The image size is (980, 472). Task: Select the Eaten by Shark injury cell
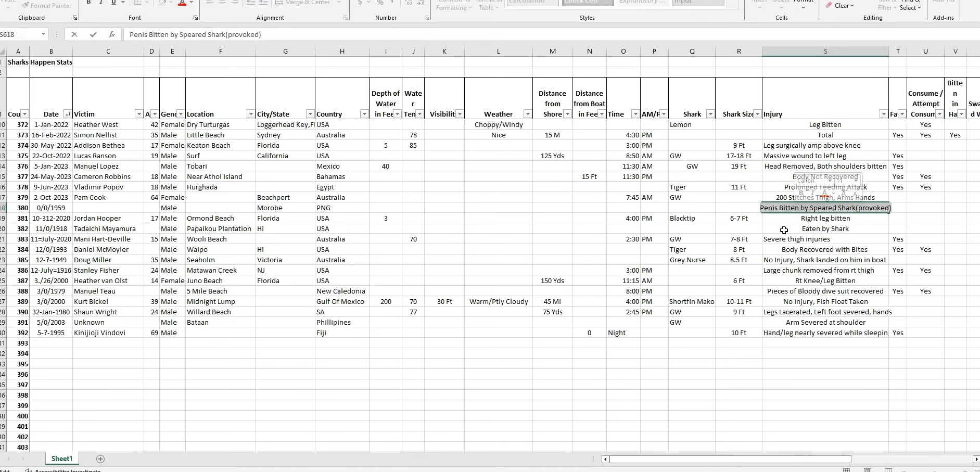point(825,228)
